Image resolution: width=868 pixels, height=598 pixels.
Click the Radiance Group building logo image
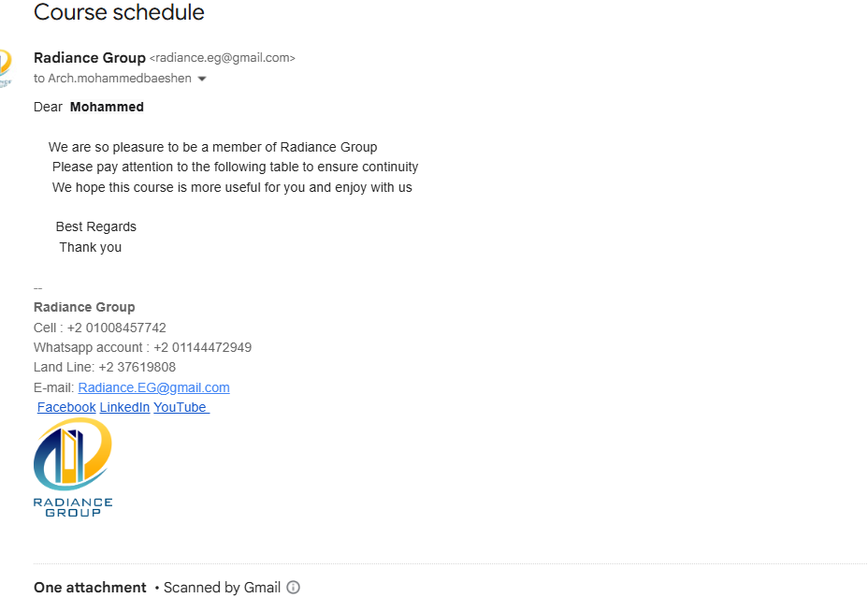pyautogui.click(x=73, y=454)
